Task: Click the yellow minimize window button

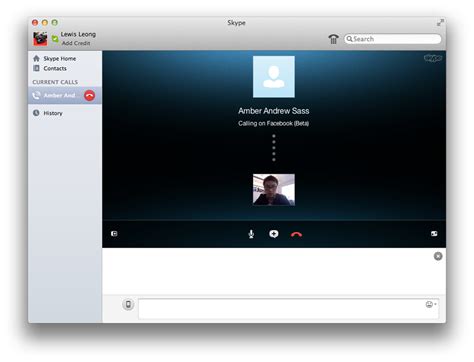Action: 45,23
